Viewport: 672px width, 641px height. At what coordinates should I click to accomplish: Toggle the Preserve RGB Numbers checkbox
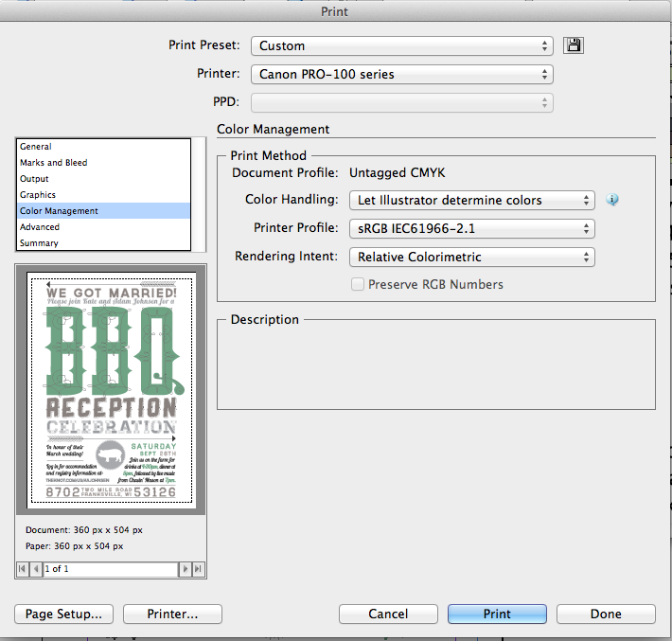click(x=358, y=284)
